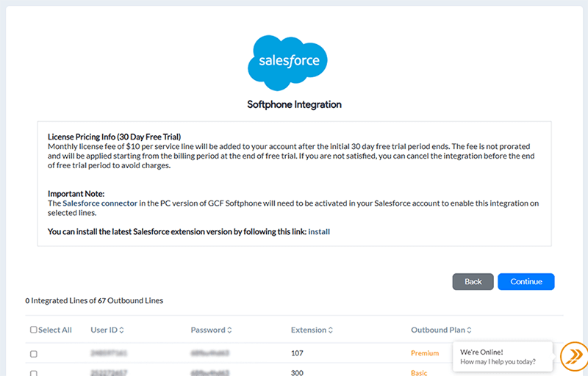This screenshot has height=376, width=588.
Task: Click the Important Note heading
Action: [x=76, y=194]
